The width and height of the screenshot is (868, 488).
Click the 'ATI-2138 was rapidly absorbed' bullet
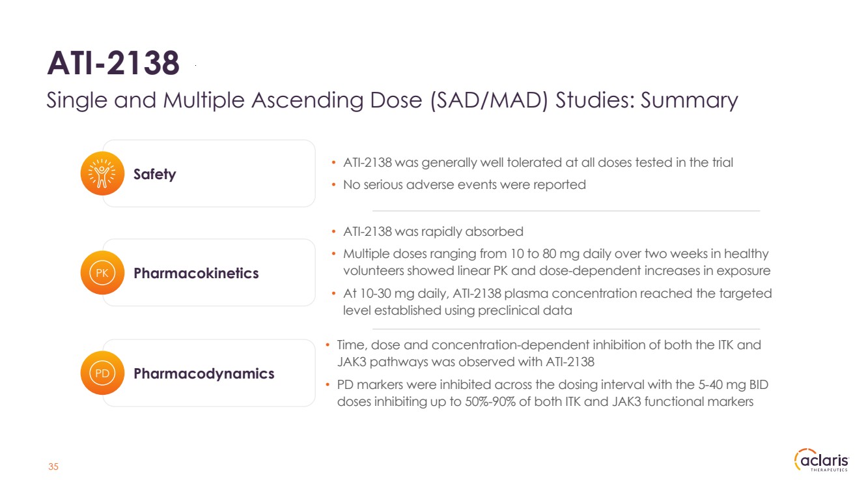click(432, 232)
